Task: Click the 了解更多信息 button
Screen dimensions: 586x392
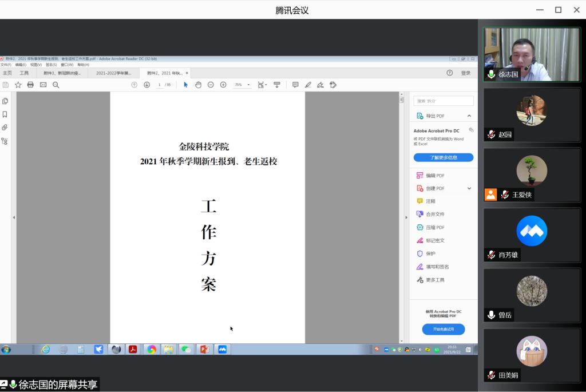Action: 444,157
